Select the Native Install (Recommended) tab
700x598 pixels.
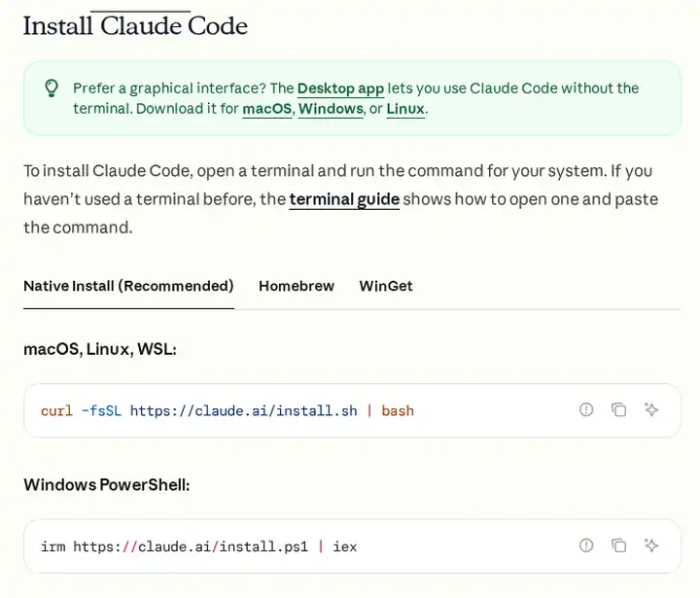pyautogui.click(x=128, y=286)
